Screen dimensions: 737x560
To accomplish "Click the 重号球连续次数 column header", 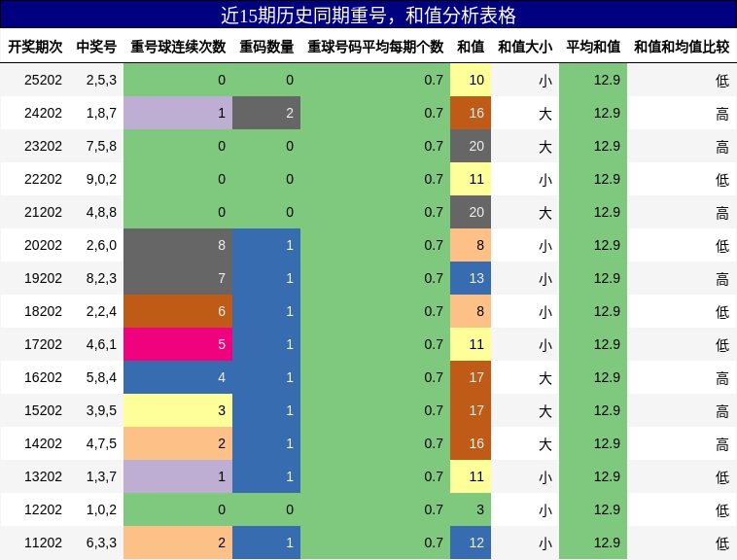I will click(178, 47).
